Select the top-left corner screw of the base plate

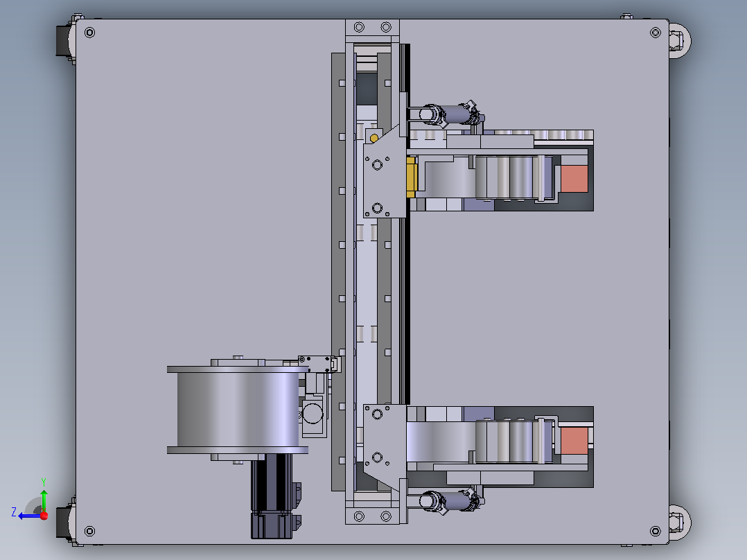tap(89, 33)
